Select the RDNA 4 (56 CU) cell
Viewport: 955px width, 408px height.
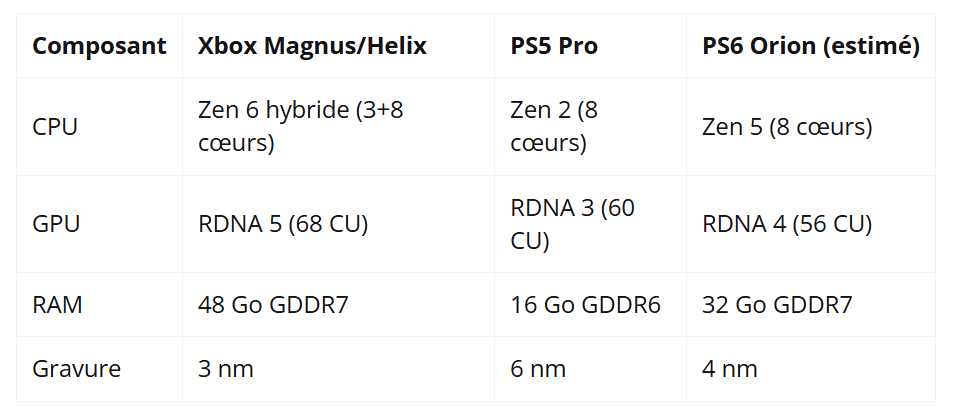pos(787,224)
